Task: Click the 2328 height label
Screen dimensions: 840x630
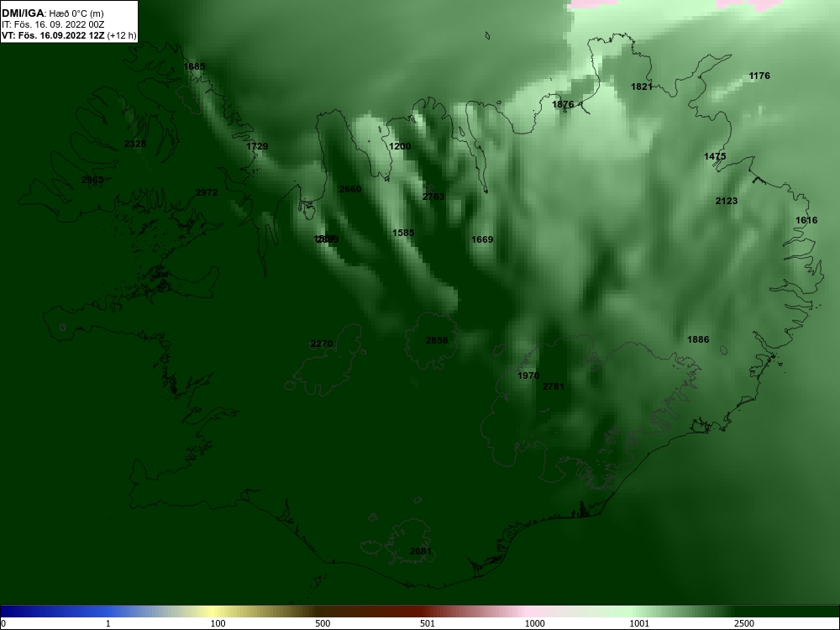Action: click(135, 144)
